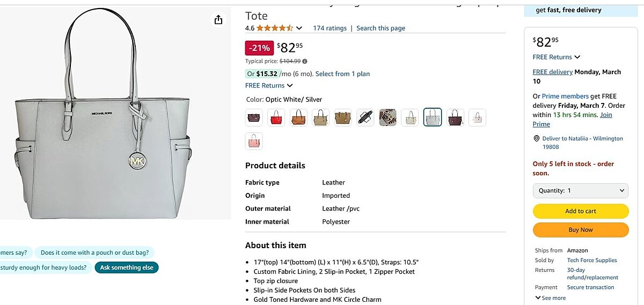Click the Add to cart button
Viewport: 644px width, 305px height.
[581, 211]
